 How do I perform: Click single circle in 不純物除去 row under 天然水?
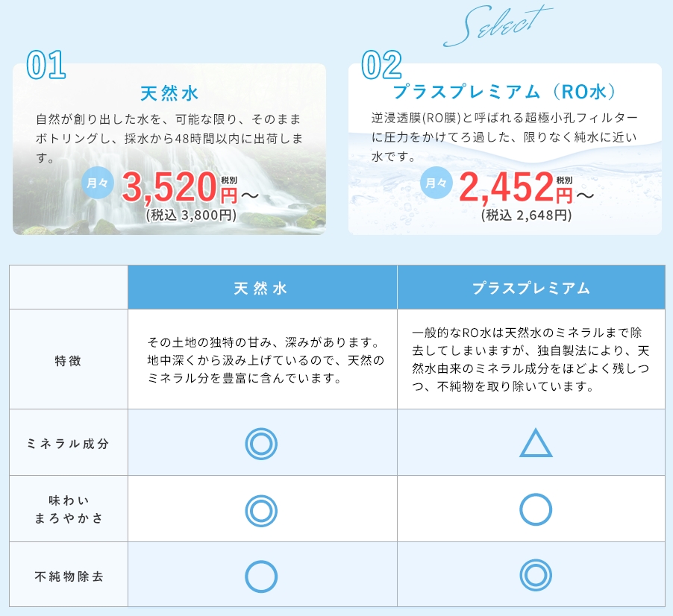(261, 576)
